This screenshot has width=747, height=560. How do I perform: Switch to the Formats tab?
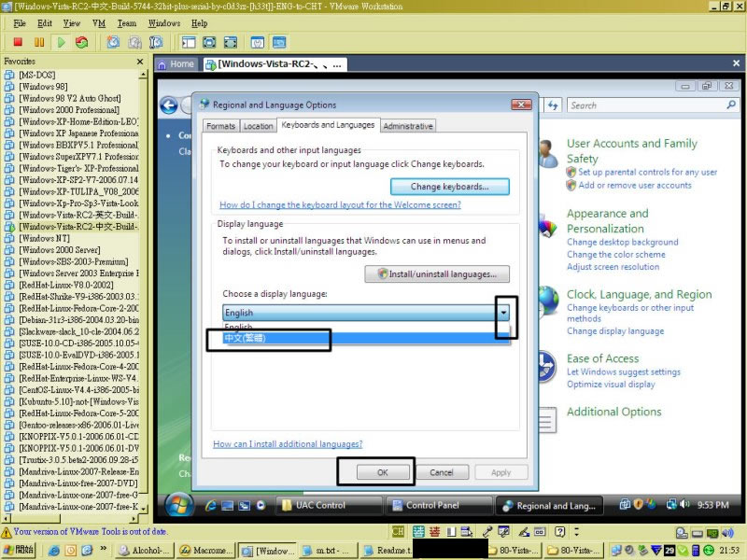click(x=220, y=126)
